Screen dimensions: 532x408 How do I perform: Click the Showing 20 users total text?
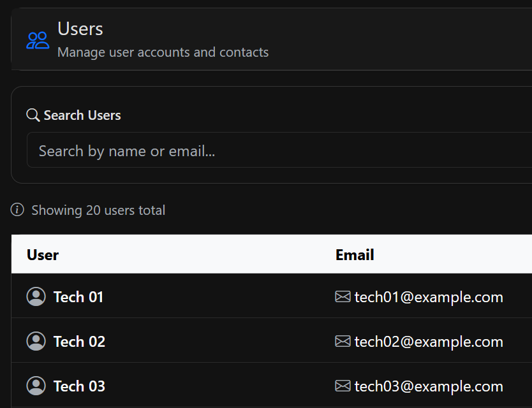(x=98, y=210)
